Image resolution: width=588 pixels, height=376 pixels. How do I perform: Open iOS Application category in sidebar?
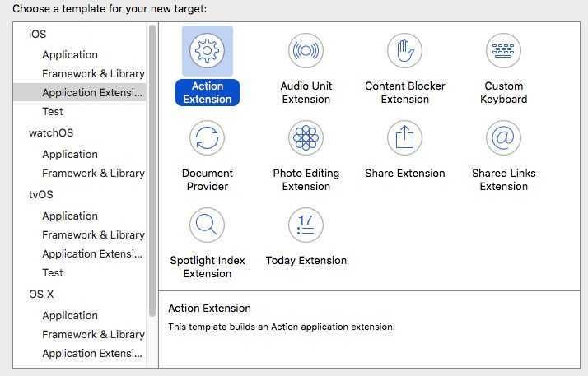point(70,54)
